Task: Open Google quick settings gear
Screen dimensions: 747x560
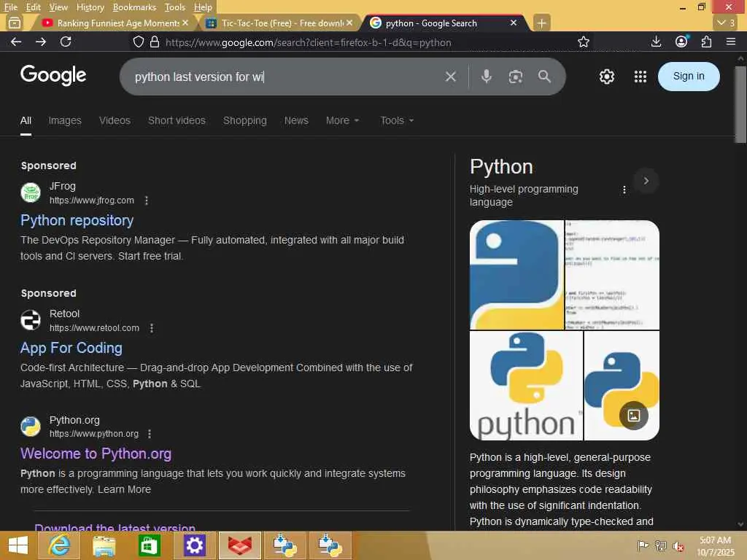Action: click(x=606, y=76)
